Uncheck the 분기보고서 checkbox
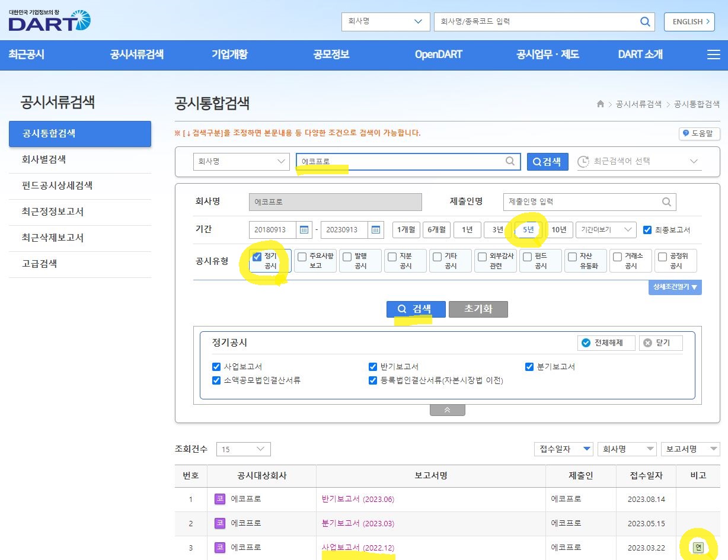Image resolution: width=728 pixels, height=560 pixels. point(529,367)
